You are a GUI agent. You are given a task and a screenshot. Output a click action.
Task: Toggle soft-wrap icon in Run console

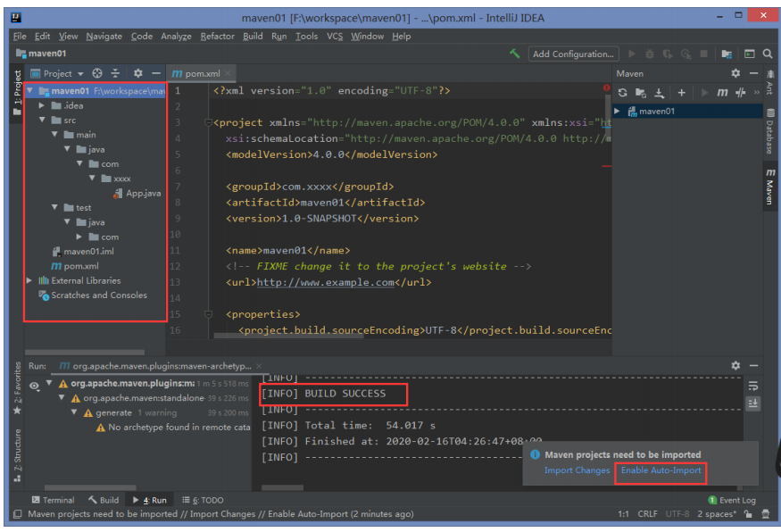[753, 386]
